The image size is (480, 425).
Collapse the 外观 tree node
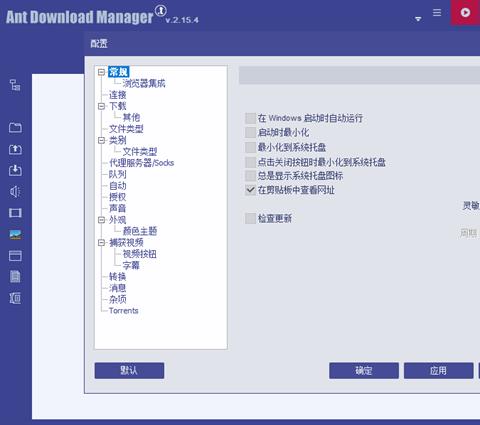coord(101,220)
